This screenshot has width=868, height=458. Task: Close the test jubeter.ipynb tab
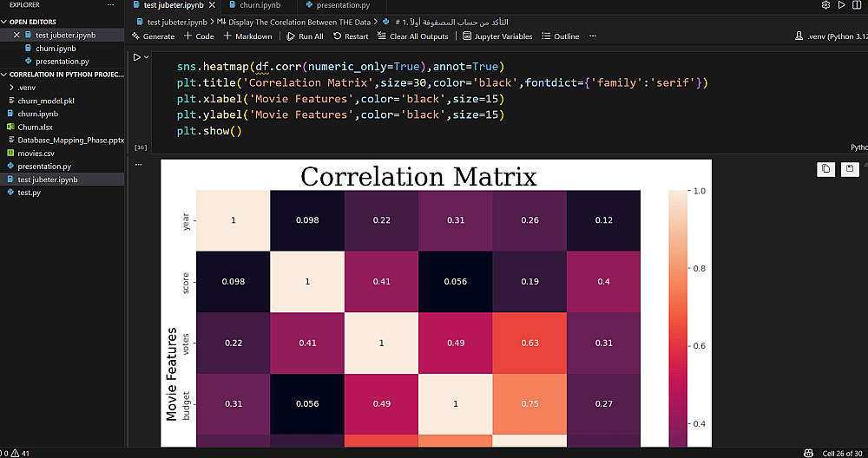[x=212, y=5]
